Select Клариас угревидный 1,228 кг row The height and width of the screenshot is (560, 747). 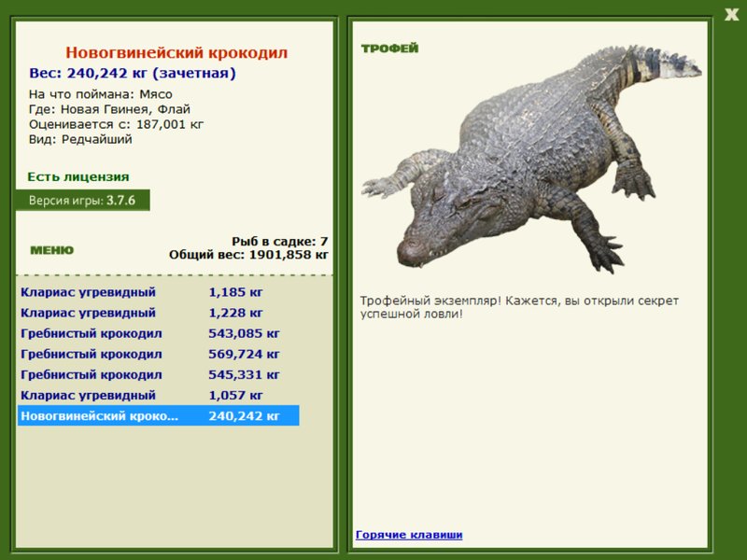click(158, 313)
